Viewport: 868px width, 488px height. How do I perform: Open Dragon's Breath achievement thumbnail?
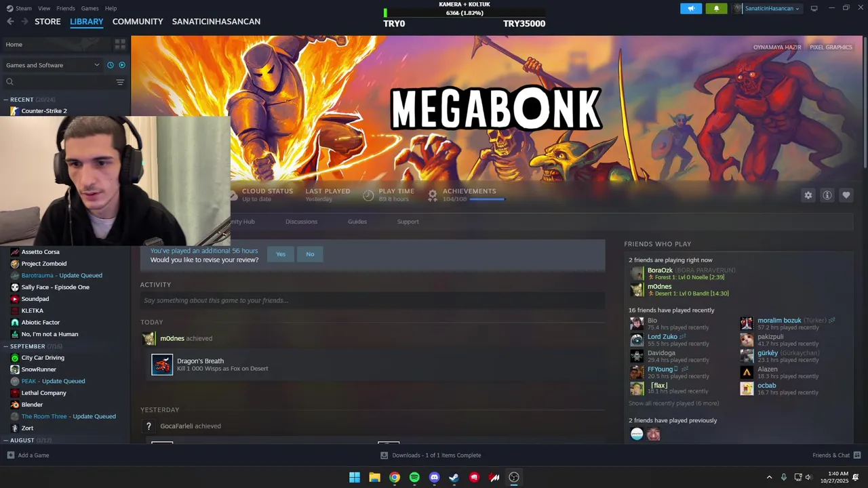point(162,365)
